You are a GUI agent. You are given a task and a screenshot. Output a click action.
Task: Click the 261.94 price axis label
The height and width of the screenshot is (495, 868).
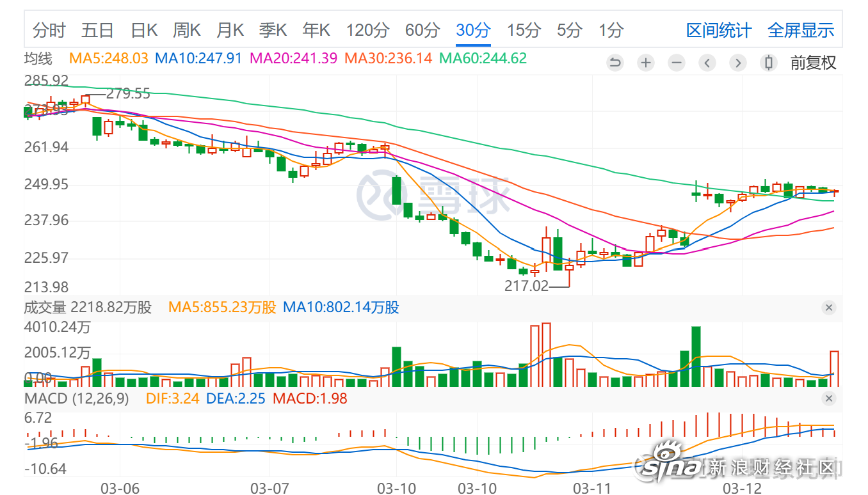pyautogui.click(x=46, y=148)
